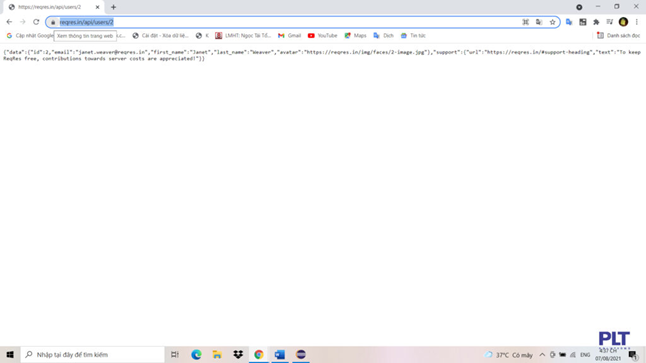
Task: Open the save/floppy extension icon
Action: pyautogui.click(x=583, y=22)
